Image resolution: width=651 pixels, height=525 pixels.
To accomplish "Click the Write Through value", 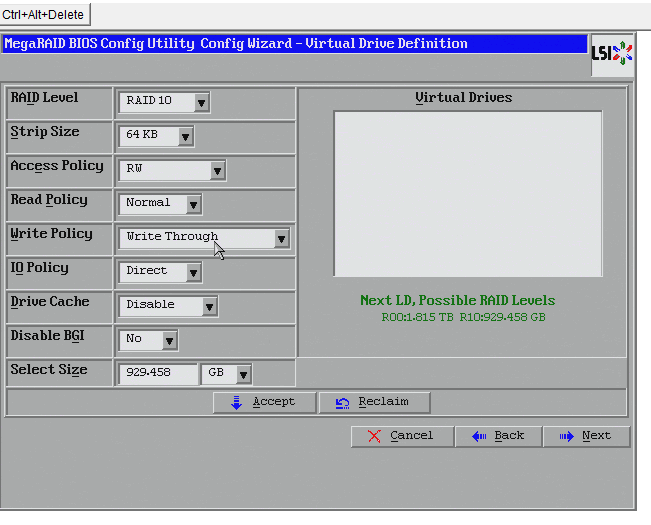I will click(172, 237).
